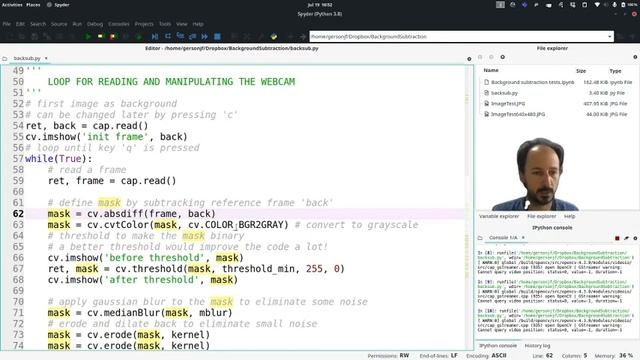Sort files by Name column

(x=491, y=71)
